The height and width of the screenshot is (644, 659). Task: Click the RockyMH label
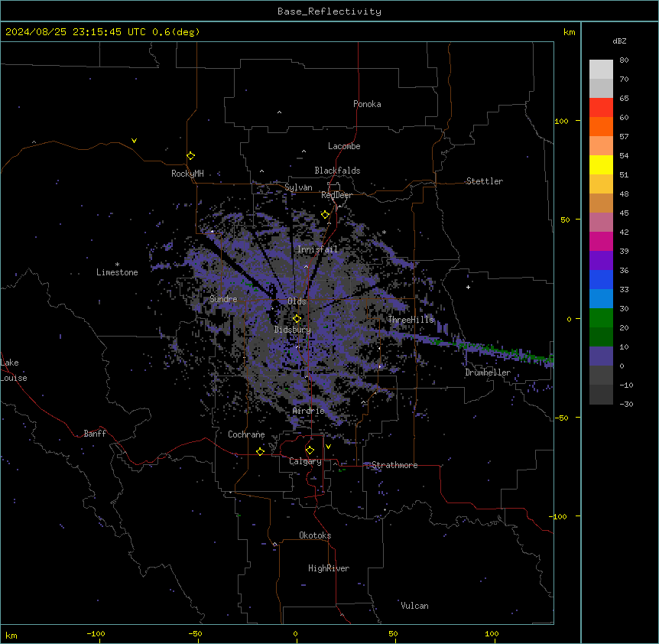pyautogui.click(x=187, y=174)
